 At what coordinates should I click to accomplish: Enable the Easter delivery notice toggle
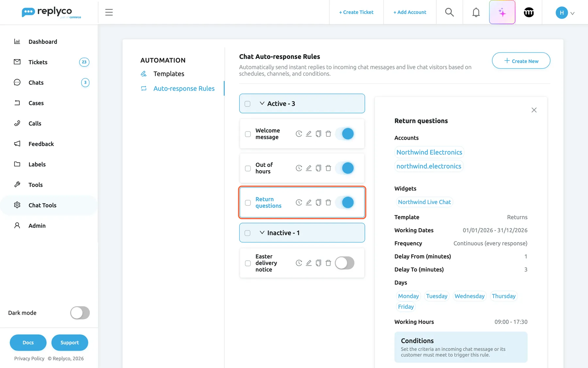pyautogui.click(x=345, y=263)
